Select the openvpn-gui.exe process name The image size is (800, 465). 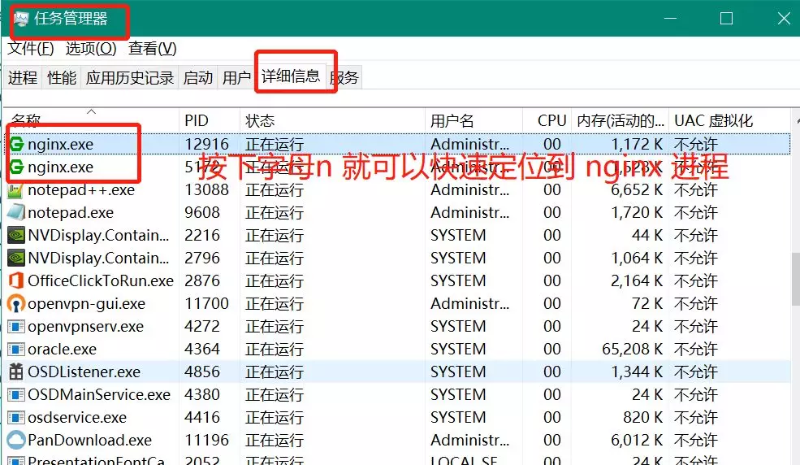[x=86, y=304]
